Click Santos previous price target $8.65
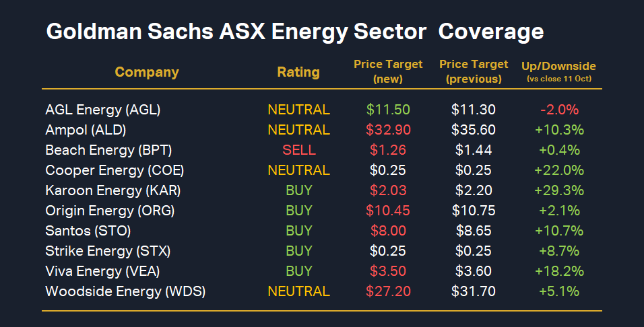Viewport: 644px width, 327px height. pyautogui.click(x=474, y=231)
